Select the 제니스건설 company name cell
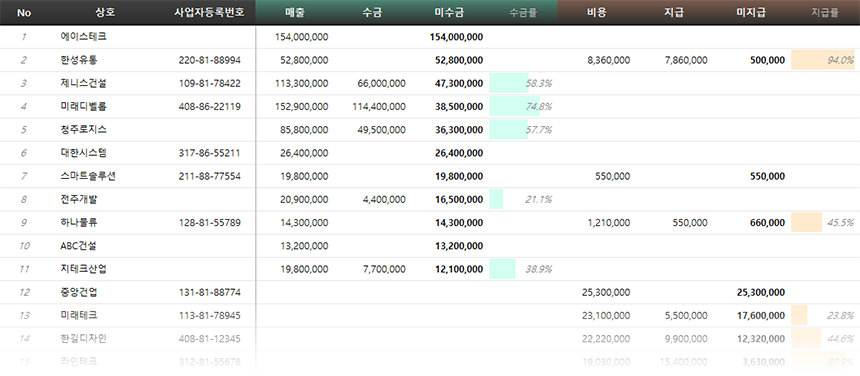The height and width of the screenshot is (376, 860). point(83,83)
